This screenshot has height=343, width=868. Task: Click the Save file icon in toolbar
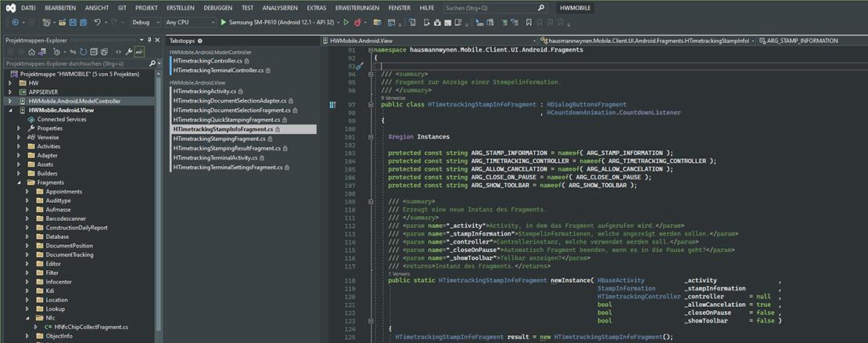tap(73, 22)
